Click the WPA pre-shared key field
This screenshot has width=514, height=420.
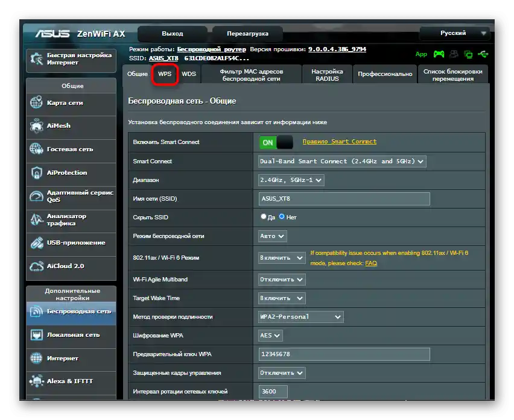pos(344,354)
